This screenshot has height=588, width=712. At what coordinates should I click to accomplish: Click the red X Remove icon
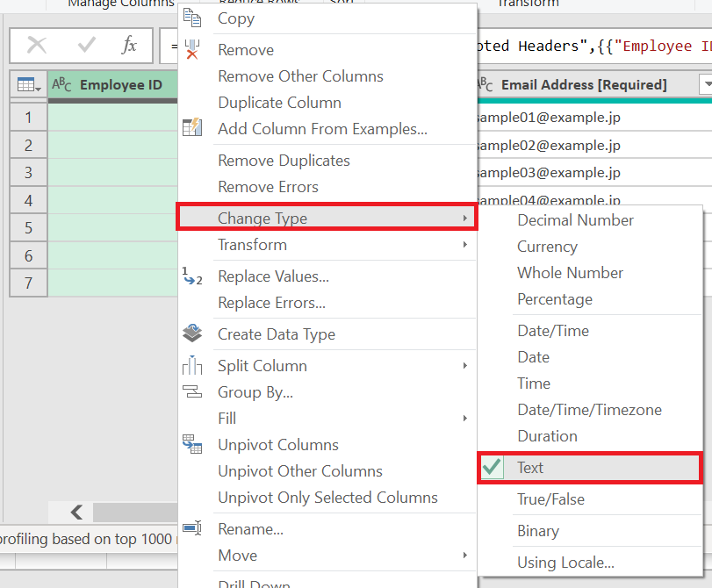192,50
